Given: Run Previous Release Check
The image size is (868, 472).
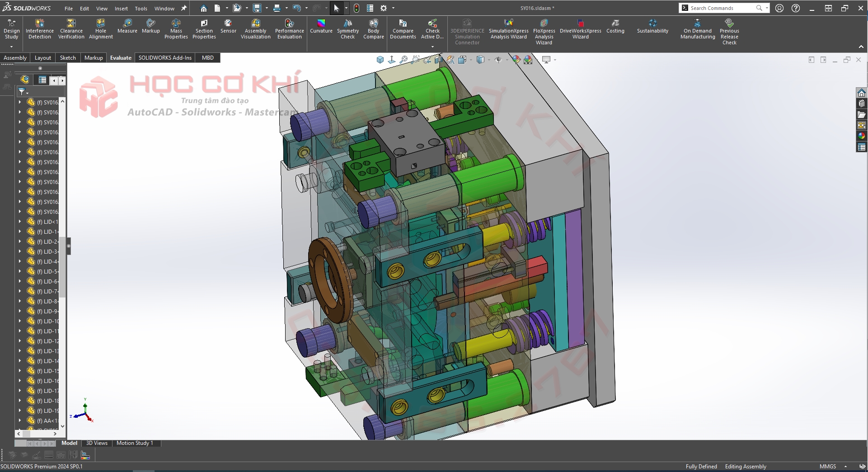Looking at the screenshot, I should click(729, 32).
